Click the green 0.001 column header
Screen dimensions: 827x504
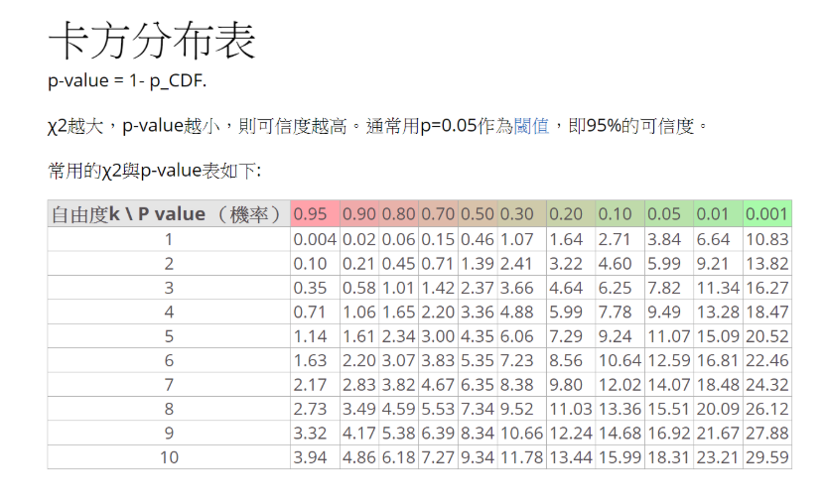(766, 214)
